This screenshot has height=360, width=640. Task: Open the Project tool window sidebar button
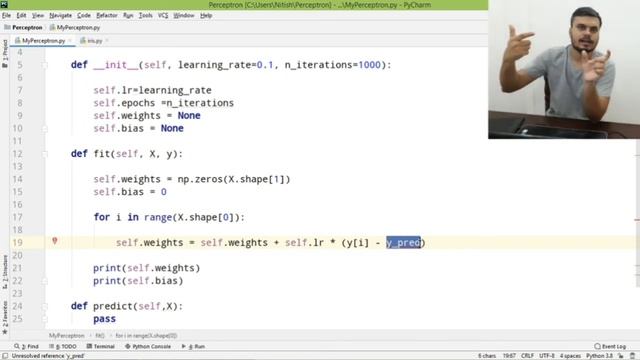(5, 53)
